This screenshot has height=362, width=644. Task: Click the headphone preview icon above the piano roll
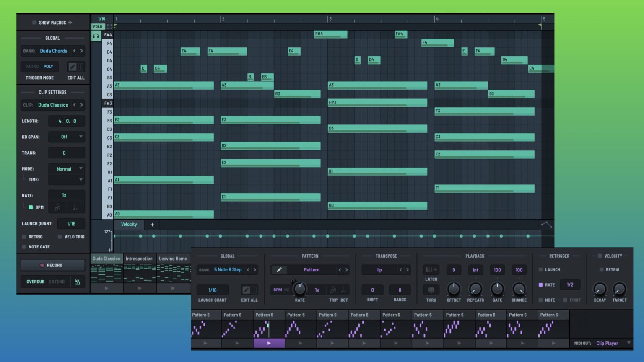coord(95,35)
